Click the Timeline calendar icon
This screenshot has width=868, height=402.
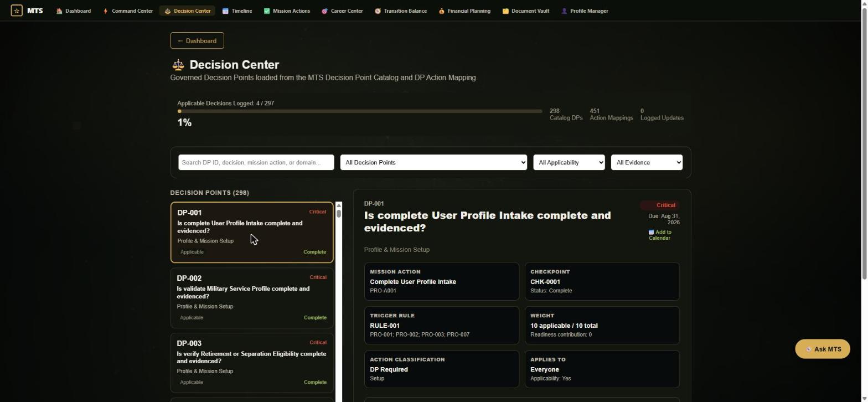coord(225,11)
